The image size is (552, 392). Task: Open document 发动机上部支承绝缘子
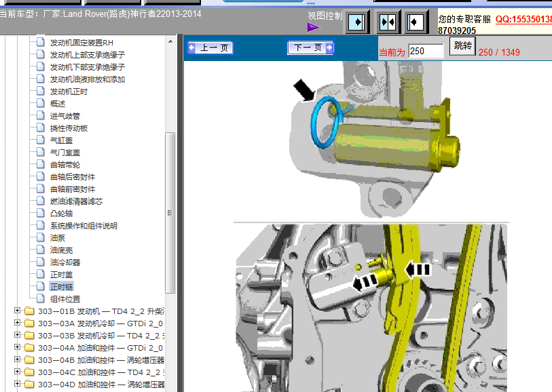[x=88, y=55]
